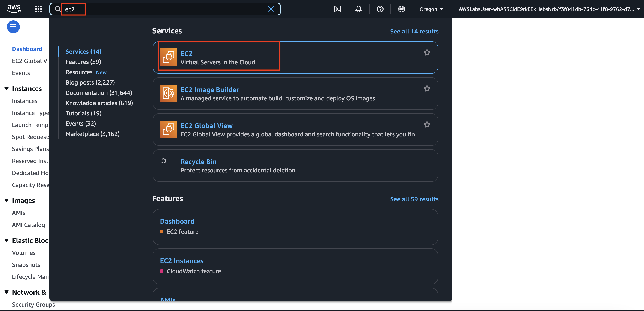Mark EC2 Global View as favorite

click(x=427, y=125)
